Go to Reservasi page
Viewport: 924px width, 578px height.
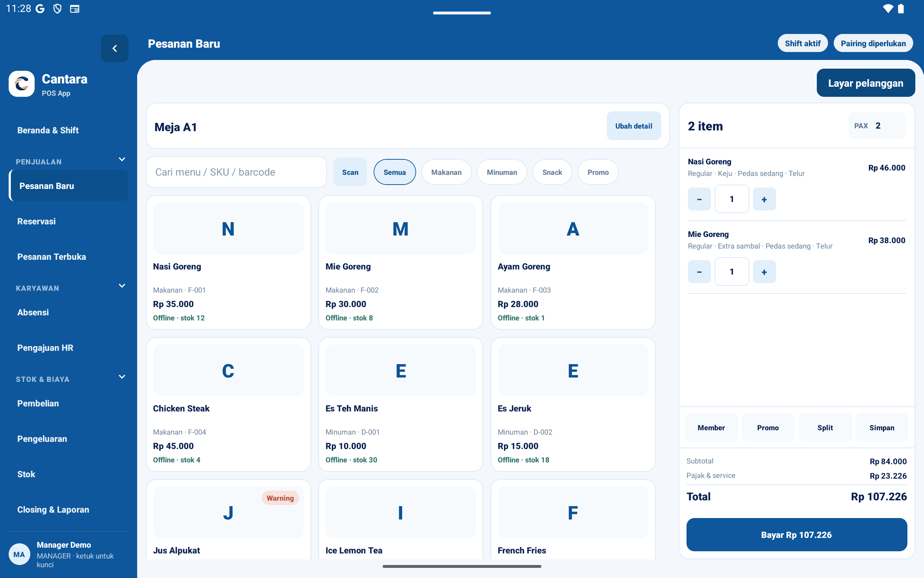coord(69,221)
